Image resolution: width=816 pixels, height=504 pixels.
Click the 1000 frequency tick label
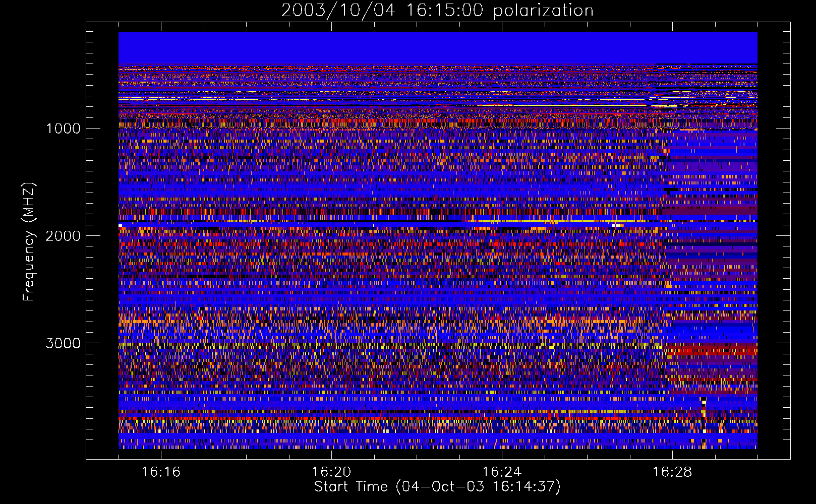click(64, 129)
